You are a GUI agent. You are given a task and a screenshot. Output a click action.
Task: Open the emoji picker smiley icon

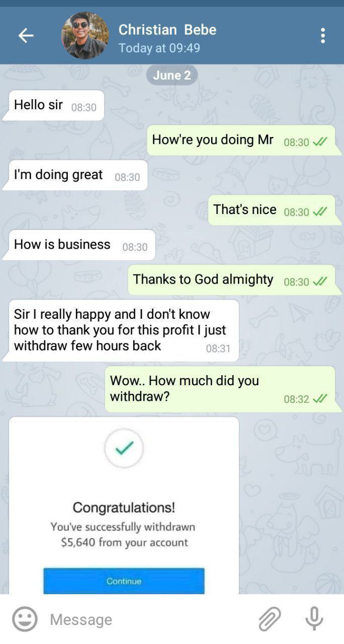click(25, 619)
